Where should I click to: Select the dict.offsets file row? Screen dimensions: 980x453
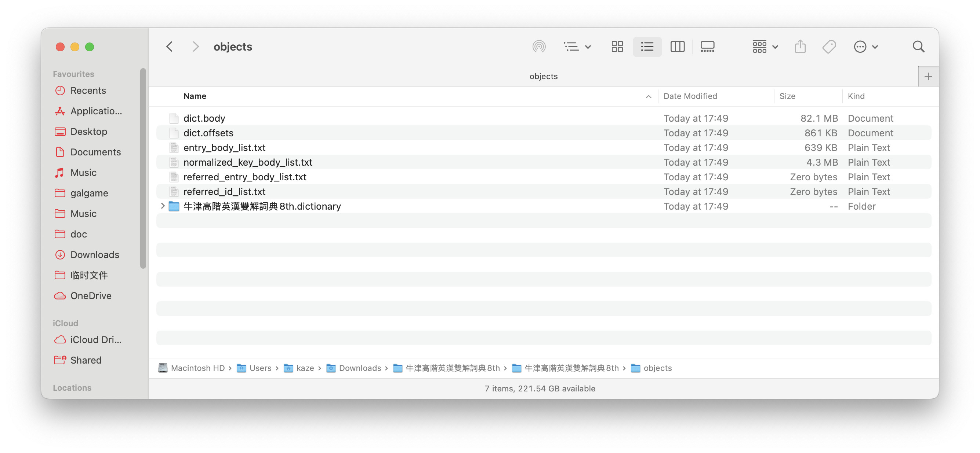[x=208, y=133]
